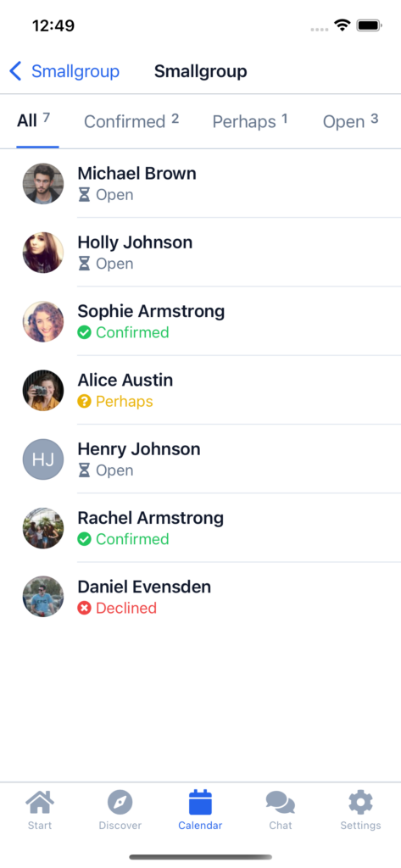Go back via Smallgroup link
This screenshot has width=401, height=868.
(75, 71)
